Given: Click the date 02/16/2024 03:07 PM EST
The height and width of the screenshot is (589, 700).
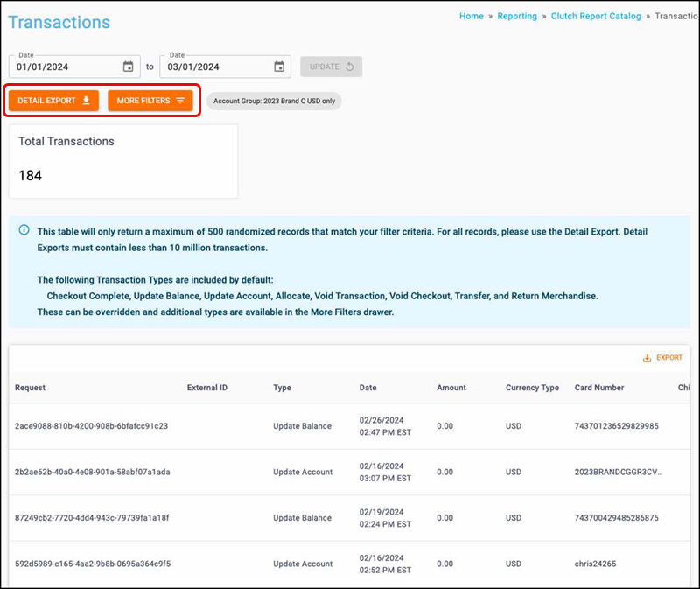Looking at the screenshot, I should tap(385, 473).
